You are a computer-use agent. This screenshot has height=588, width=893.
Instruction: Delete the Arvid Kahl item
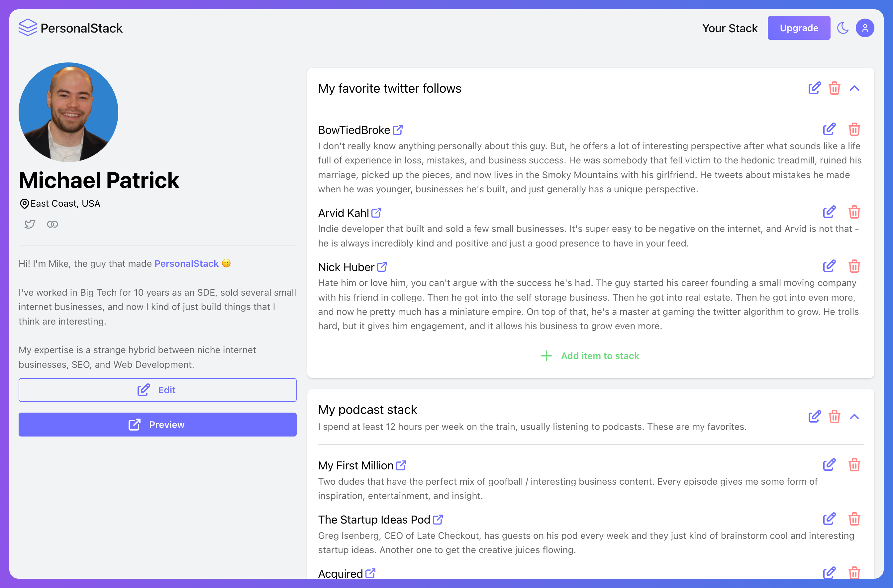point(854,212)
